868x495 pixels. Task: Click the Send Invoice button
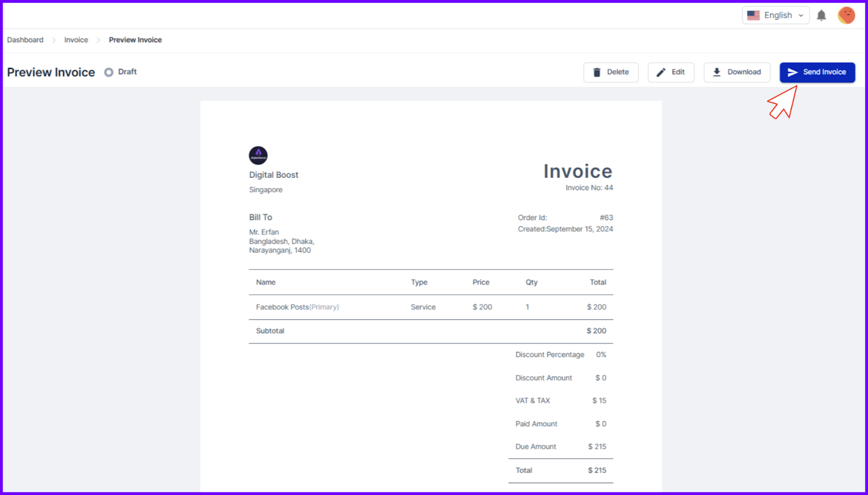point(817,72)
